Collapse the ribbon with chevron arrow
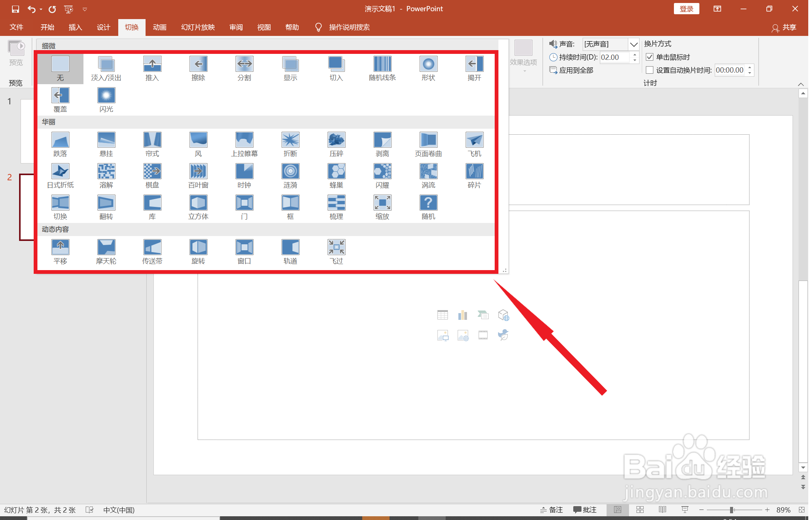Image resolution: width=812 pixels, height=520 pixels. click(800, 84)
